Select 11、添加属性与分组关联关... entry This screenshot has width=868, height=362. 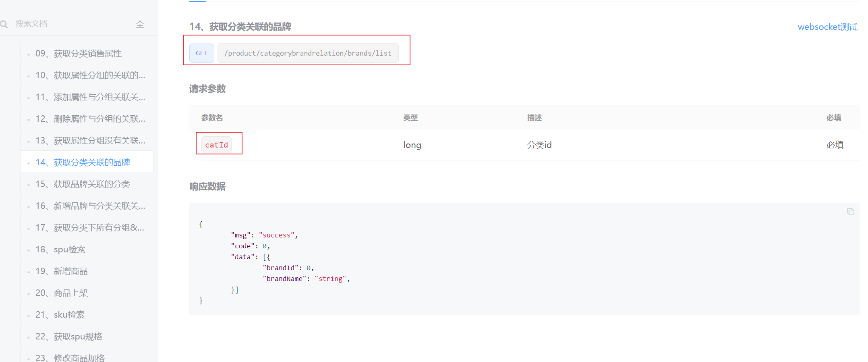point(90,97)
